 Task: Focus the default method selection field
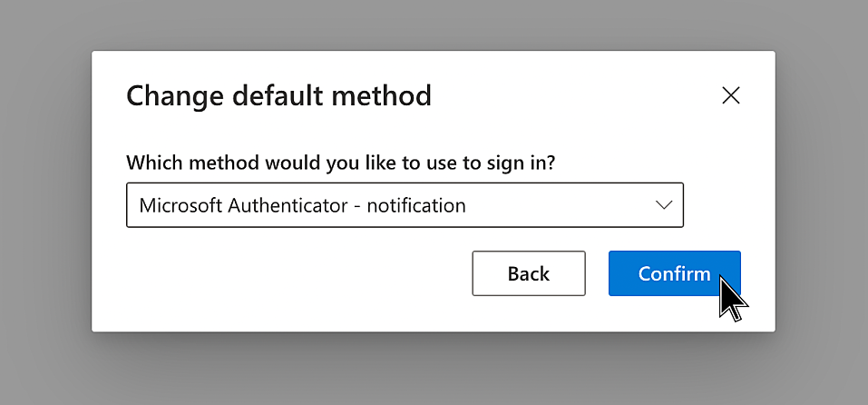404,205
